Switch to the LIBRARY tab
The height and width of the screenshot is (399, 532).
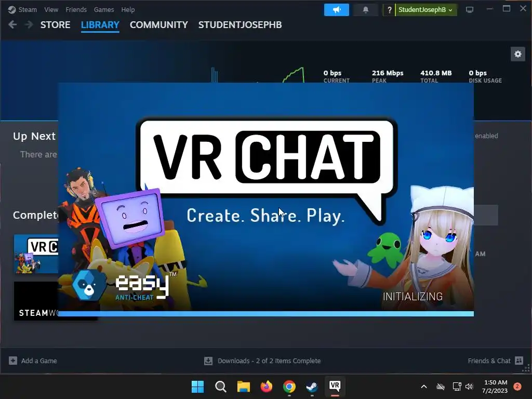[100, 25]
